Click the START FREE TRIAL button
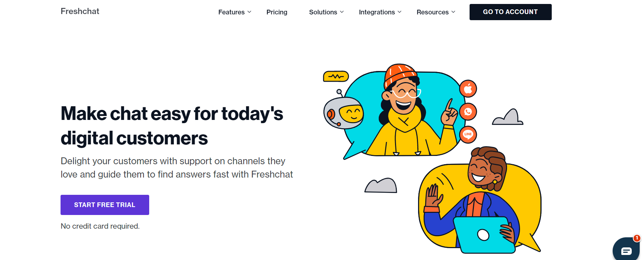 click(105, 205)
